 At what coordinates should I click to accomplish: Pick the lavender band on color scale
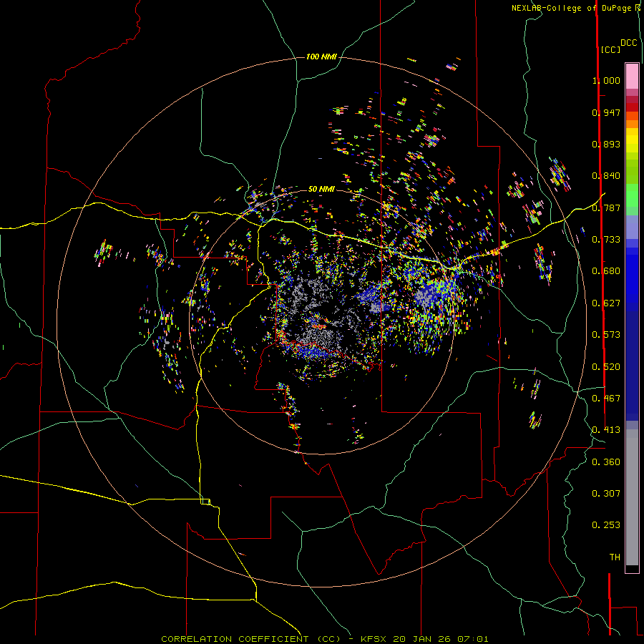point(632,227)
